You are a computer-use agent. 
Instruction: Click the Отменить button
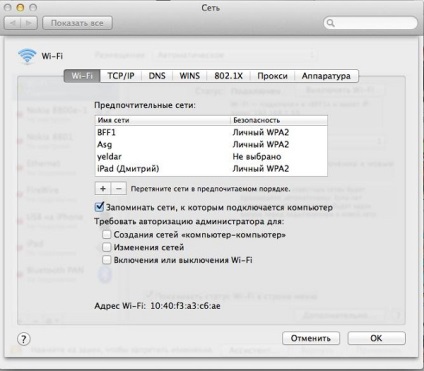coord(311,338)
